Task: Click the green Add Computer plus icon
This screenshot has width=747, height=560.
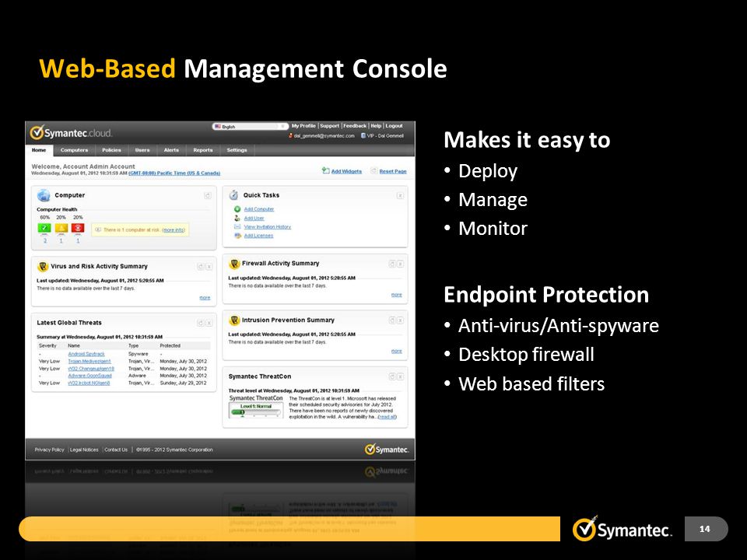Action: 237,209
